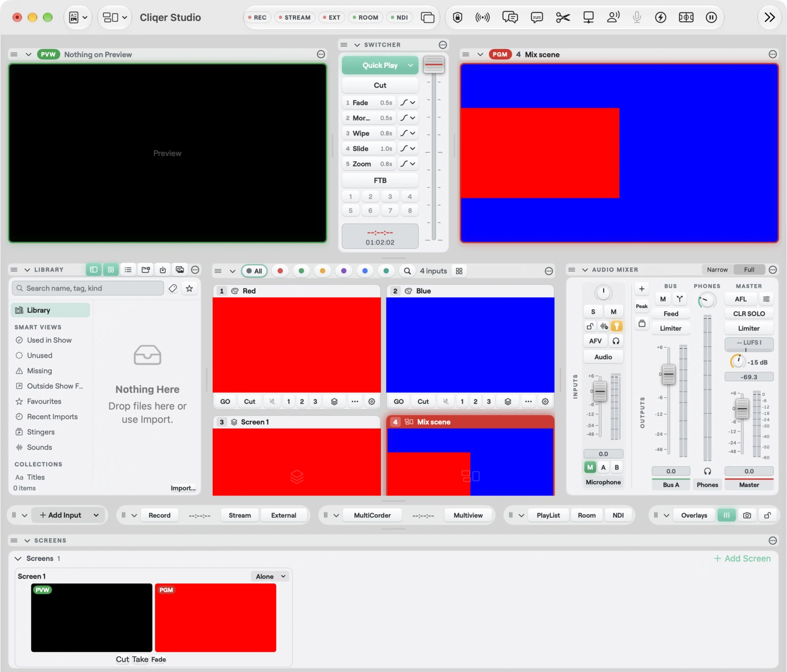Screen dimensions: 787x672
Task: Click Import… in the library
Action: [x=183, y=488]
